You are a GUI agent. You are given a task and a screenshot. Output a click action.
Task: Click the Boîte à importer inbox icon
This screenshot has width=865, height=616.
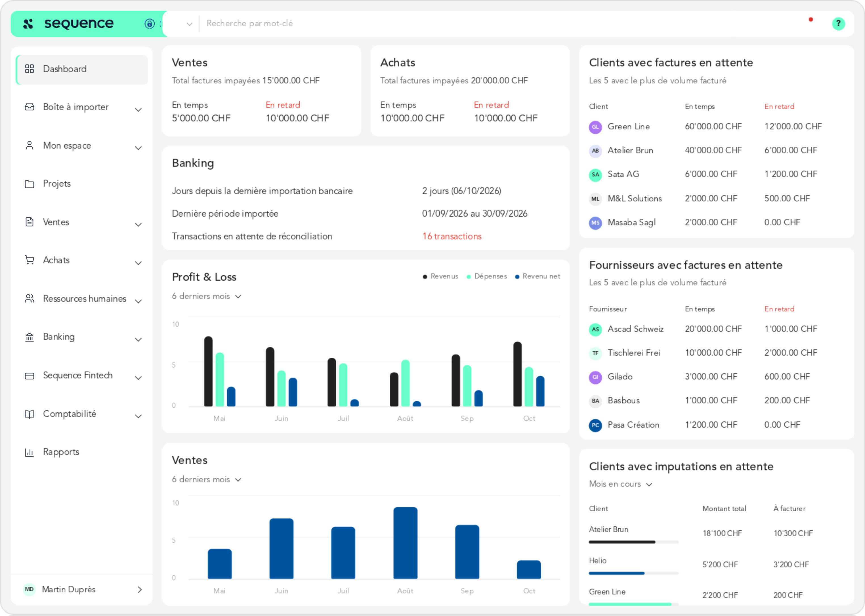click(29, 107)
